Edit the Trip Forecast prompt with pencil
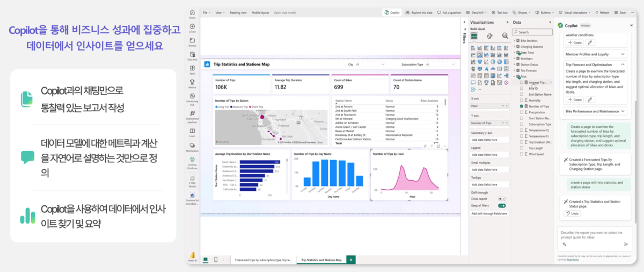644x272 pixels. (x=590, y=99)
